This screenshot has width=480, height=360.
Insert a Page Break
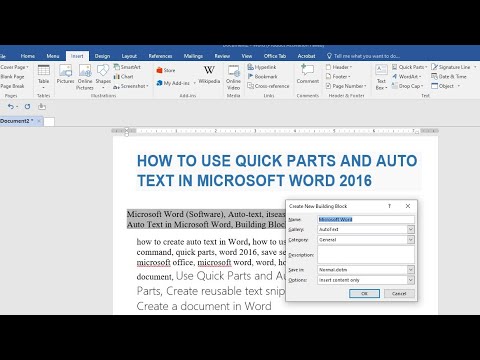click(x=12, y=86)
